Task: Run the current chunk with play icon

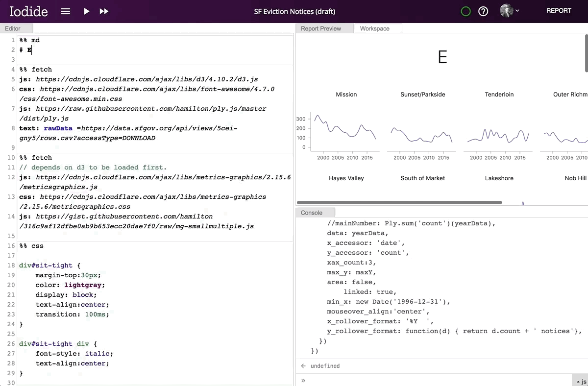Action: 86,11
